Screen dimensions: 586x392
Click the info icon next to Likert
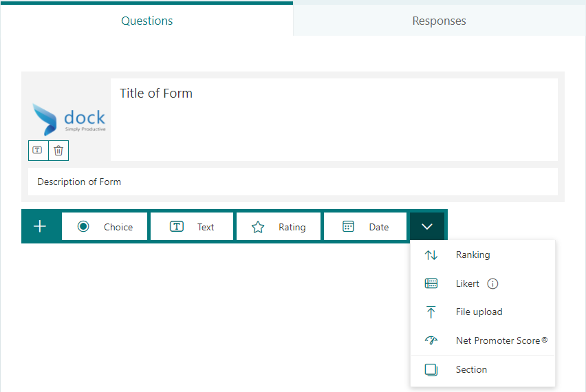point(492,283)
